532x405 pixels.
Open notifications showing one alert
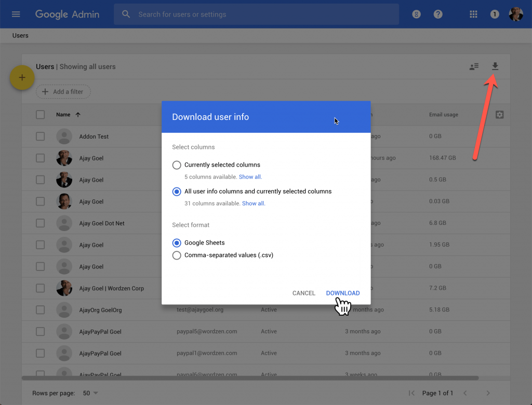(495, 14)
